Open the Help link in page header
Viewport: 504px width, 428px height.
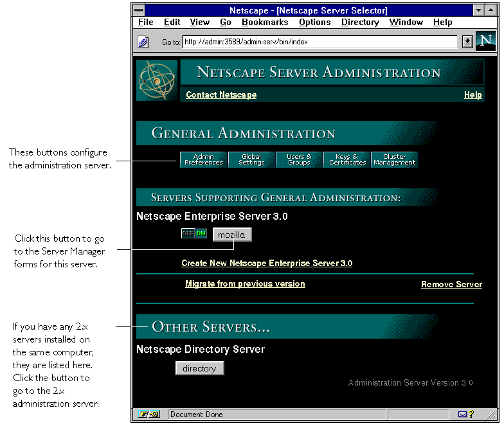point(473,95)
